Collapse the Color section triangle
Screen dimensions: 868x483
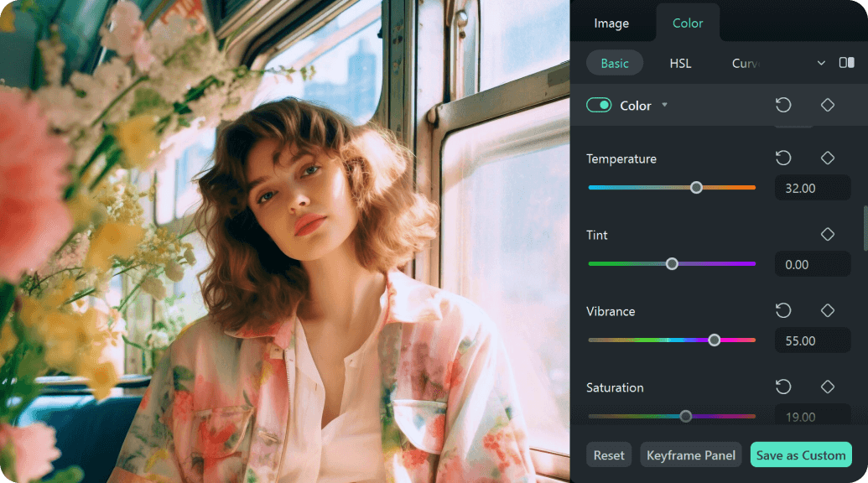coord(664,105)
